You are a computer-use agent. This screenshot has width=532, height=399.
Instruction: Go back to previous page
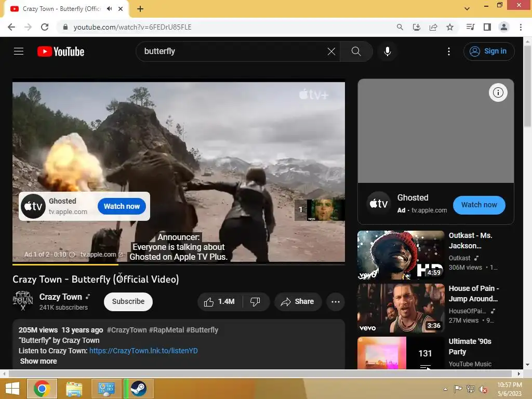(11, 27)
